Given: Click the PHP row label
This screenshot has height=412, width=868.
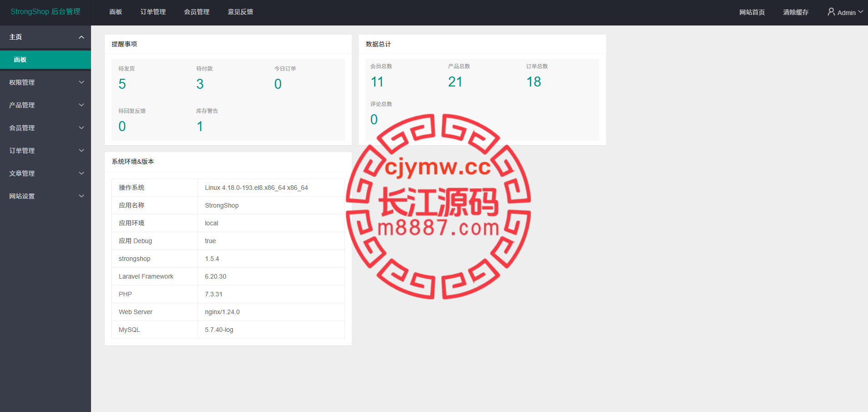Looking at the screenshot, I should [125, 294].
